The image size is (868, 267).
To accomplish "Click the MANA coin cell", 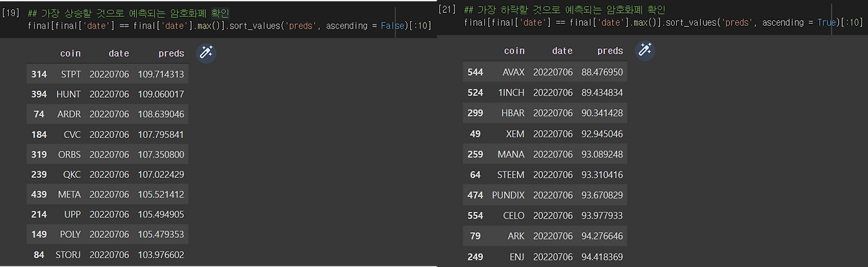I will point(511,154).
